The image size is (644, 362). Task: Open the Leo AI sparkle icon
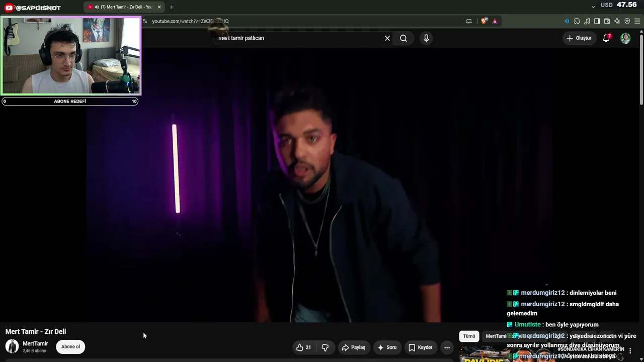(617, 21)
